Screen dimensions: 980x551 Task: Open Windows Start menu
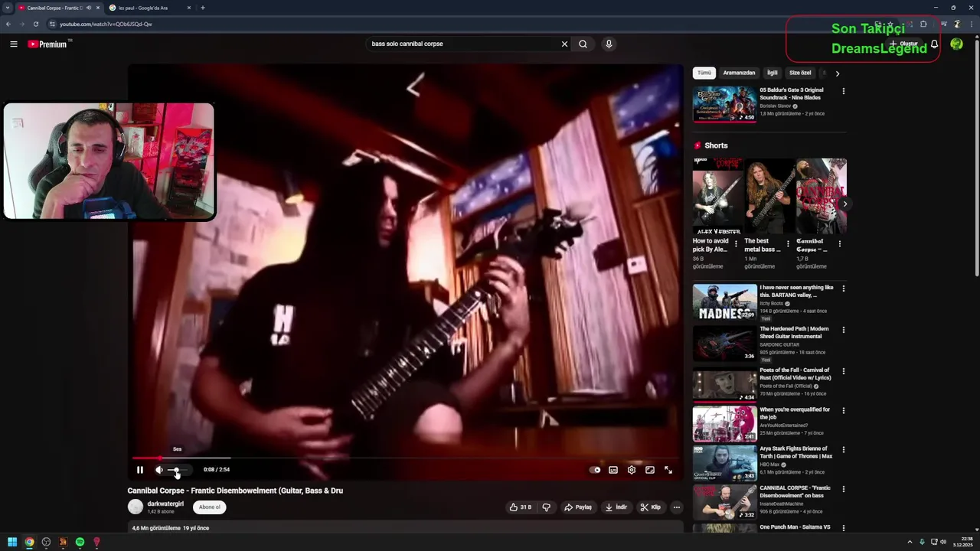(12, 542)
